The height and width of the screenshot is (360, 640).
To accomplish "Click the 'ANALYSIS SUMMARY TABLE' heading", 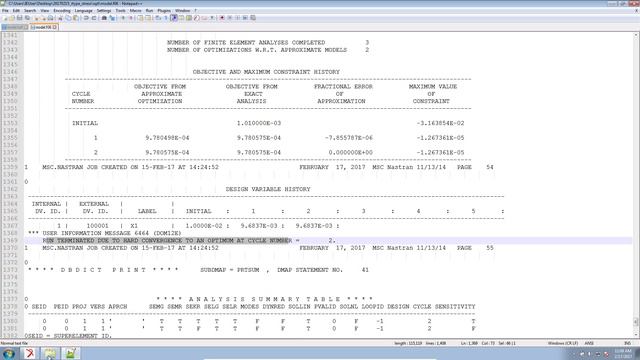I will click(x=264, y=299).
